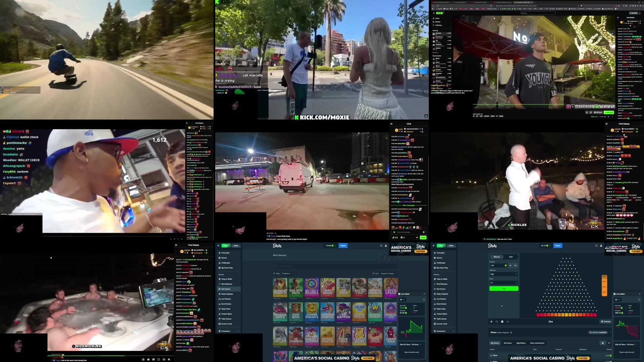Favourite Plinko by clicking its star
The width and height of the screenshot is (644, 362).
(x=511, y=332)
